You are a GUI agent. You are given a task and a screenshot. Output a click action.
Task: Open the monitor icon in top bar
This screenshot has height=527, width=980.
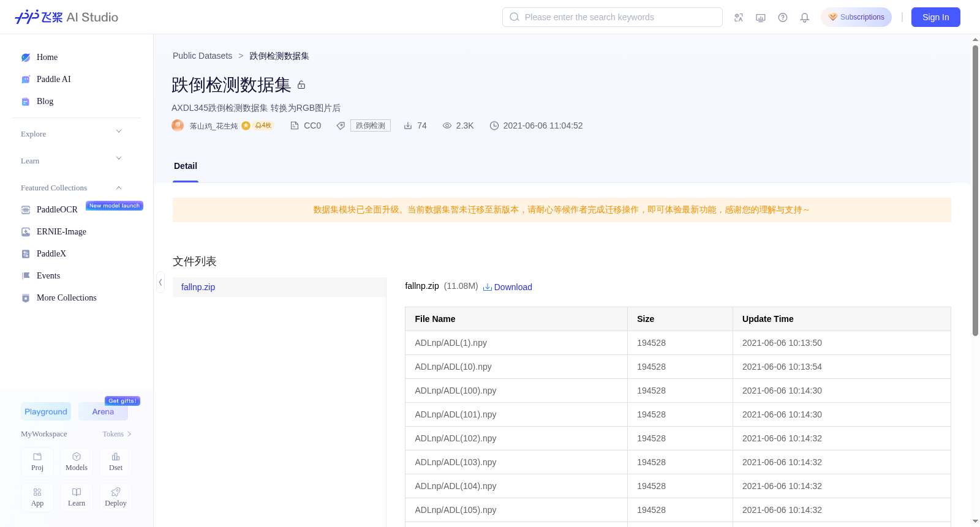(x=761, y=18)
